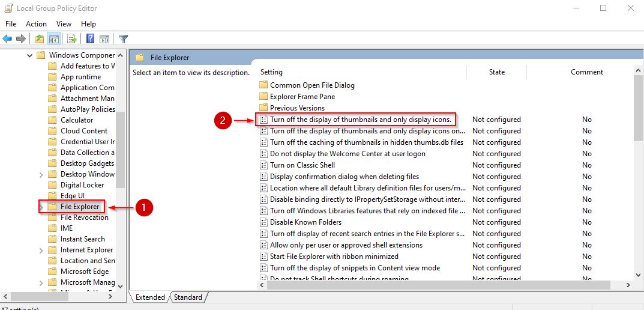Select Allow only per user or approved shell extensions
The width and height of the screenshot is (644, 310).
tap(346, 245)
